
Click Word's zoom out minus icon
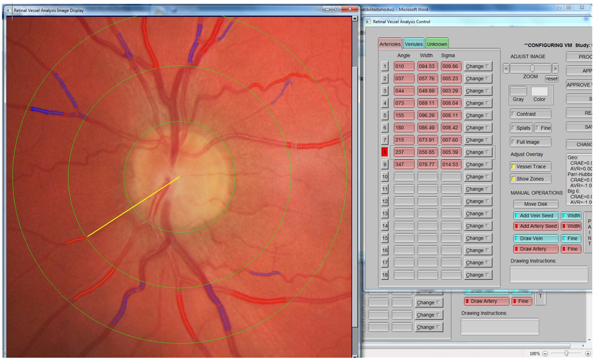(x=545, y=354)
